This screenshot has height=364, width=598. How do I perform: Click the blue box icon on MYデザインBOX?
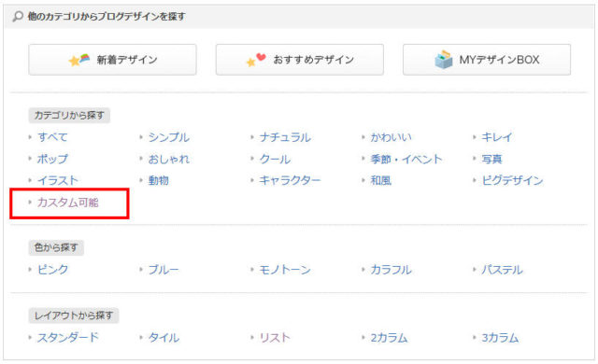[444, 60]
